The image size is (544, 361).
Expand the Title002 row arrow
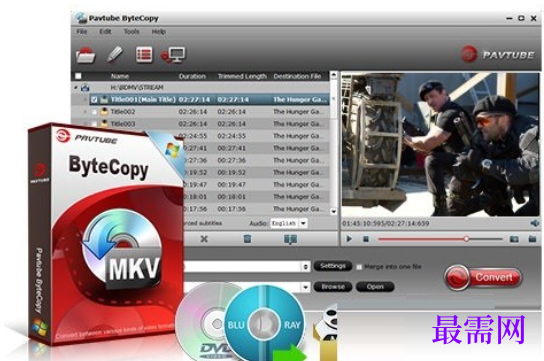pos(85,112)
